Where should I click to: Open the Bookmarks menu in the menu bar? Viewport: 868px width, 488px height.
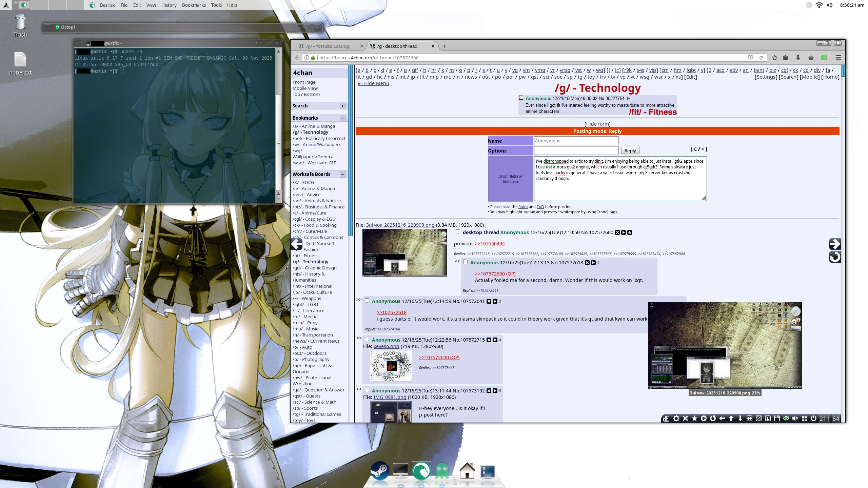194,5
